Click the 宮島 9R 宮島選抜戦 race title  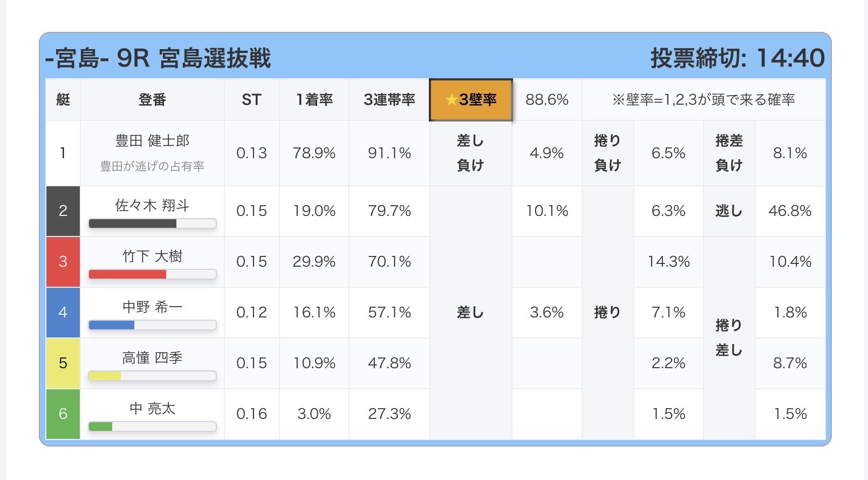click(x=158, y=58)
